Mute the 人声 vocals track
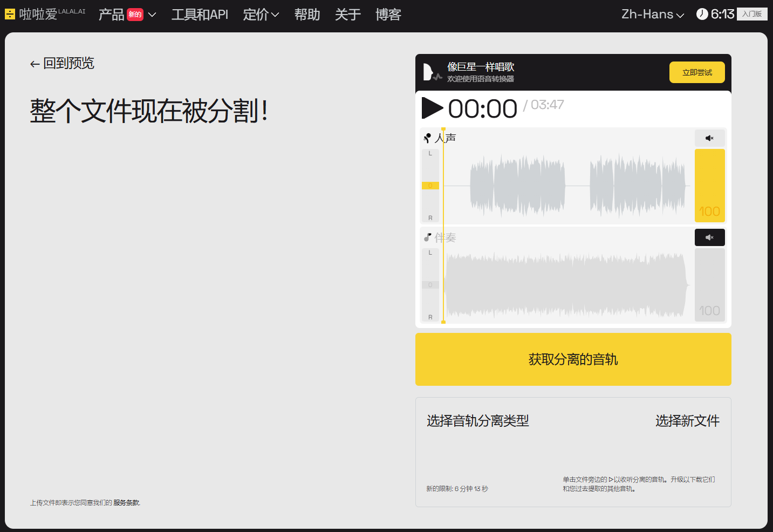The width and height of the screenshot is (773, 532). [x=709, y=138]
